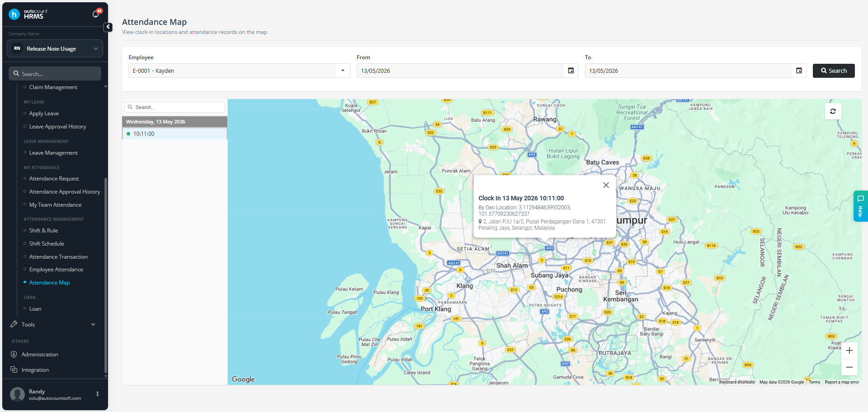Select the 10:11:00 clock-in record
This screenshot has height=412, width=868.
pyautogui.click(x=175, y=134)
